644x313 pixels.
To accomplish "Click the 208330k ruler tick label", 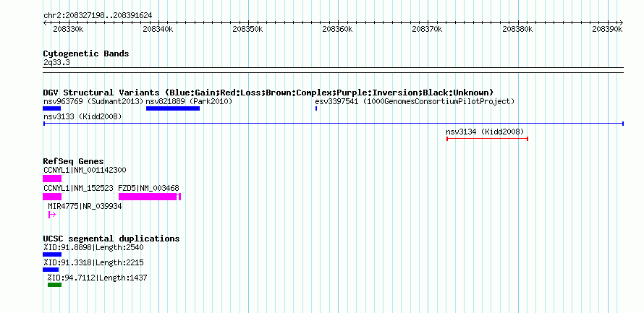I will 68,29.
